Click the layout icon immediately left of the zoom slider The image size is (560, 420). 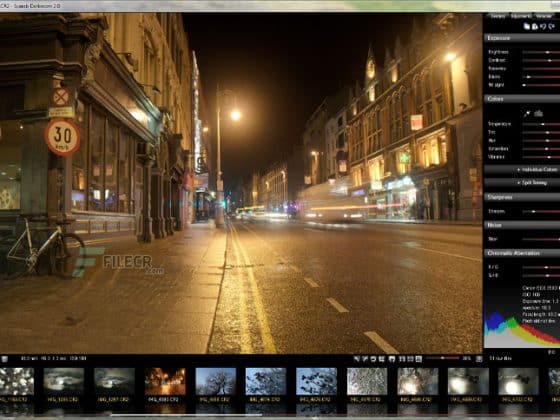(419, 359)
